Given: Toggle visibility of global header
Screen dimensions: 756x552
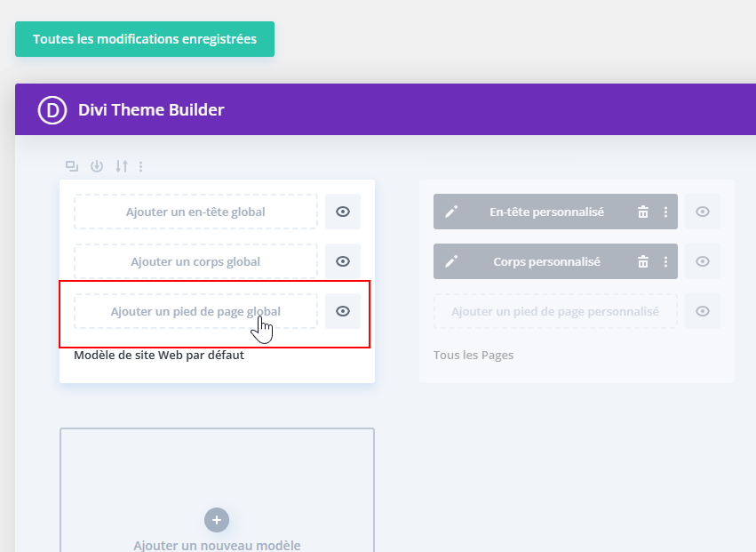Looking at the screenshot, I should tap(343, 212).
